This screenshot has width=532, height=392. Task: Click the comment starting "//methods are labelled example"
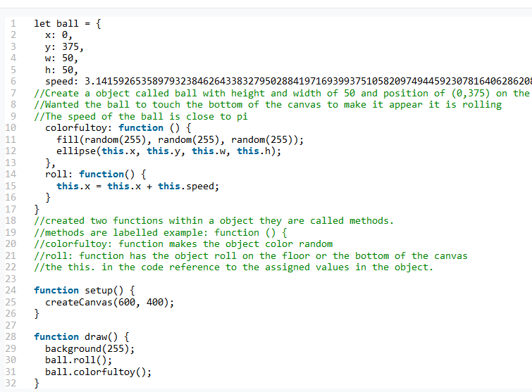pos(161,232)
